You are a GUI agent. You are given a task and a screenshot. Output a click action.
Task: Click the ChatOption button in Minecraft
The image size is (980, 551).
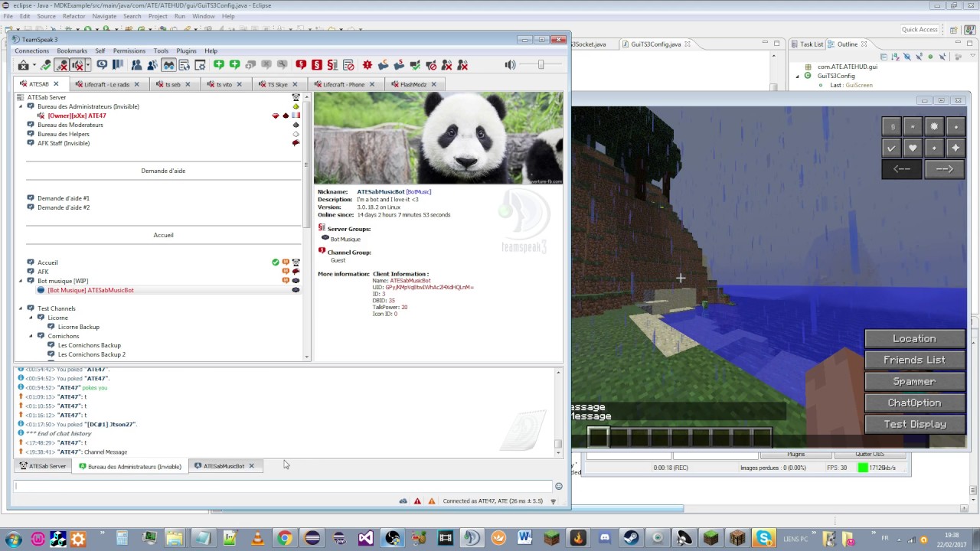pyautogui.click(x=914, y=403)
